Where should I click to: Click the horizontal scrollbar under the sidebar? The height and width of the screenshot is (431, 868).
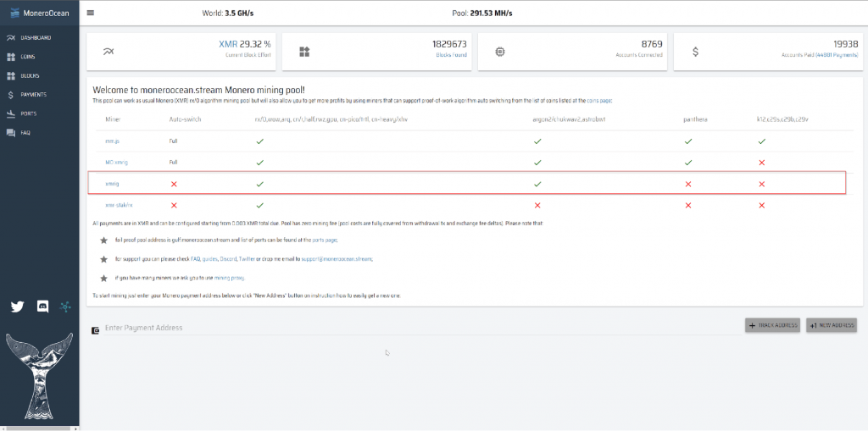click(x=37, y=428)
